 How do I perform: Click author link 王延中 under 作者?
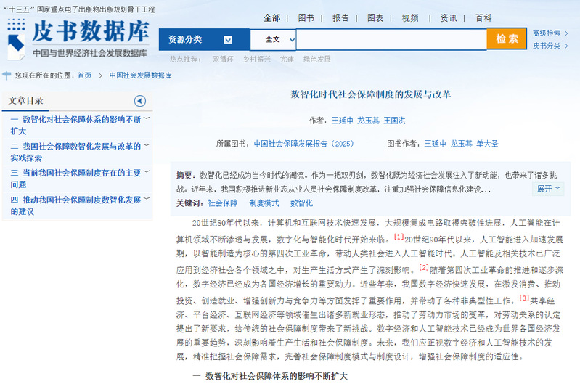click(x=342, y=120)
